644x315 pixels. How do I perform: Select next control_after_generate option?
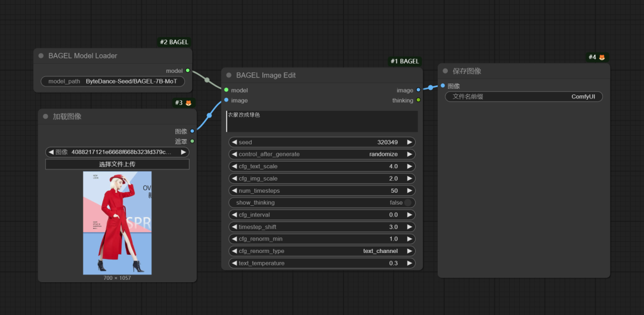click(409, 154)
